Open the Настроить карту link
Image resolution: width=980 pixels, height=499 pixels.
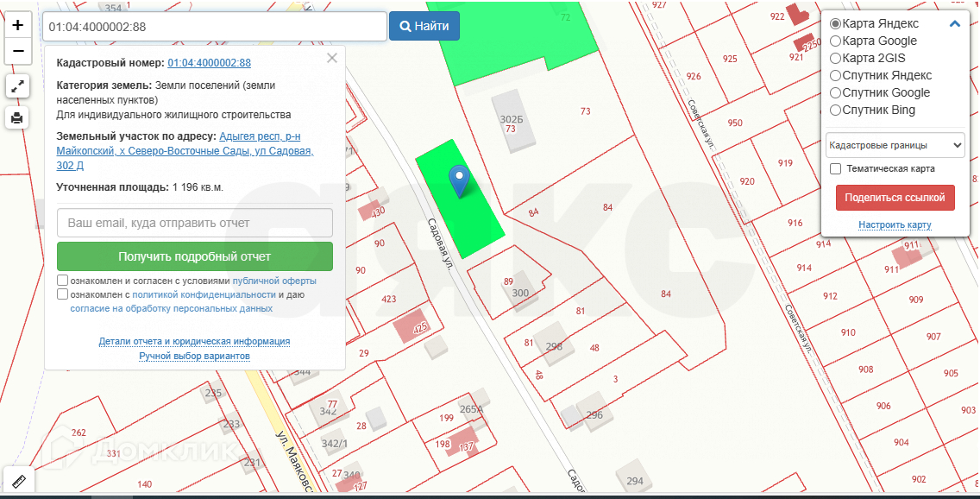pyautogui.click(x=895, y=225)
